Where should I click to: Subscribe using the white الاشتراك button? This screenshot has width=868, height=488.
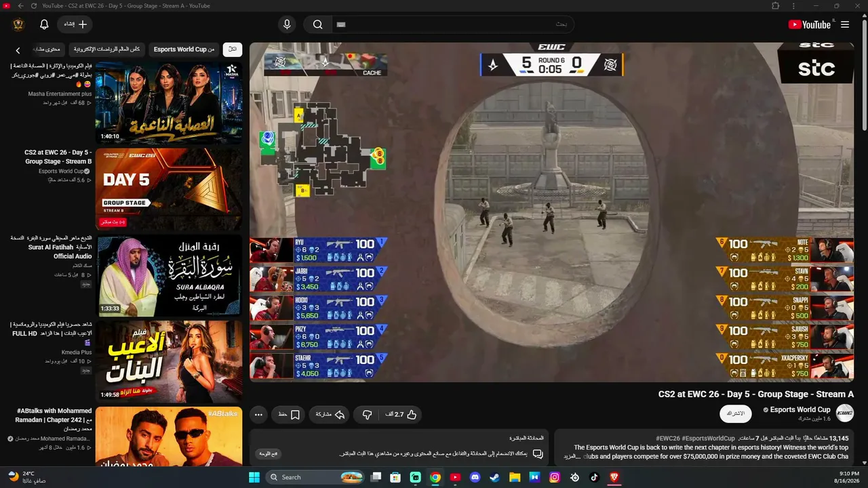[736, 413]
